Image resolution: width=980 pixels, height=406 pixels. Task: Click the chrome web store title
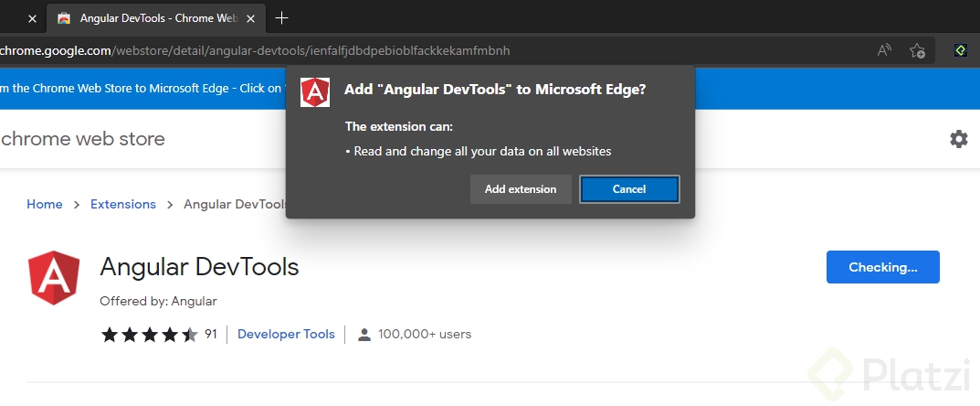pyautogui.click(x=83, y=139)
